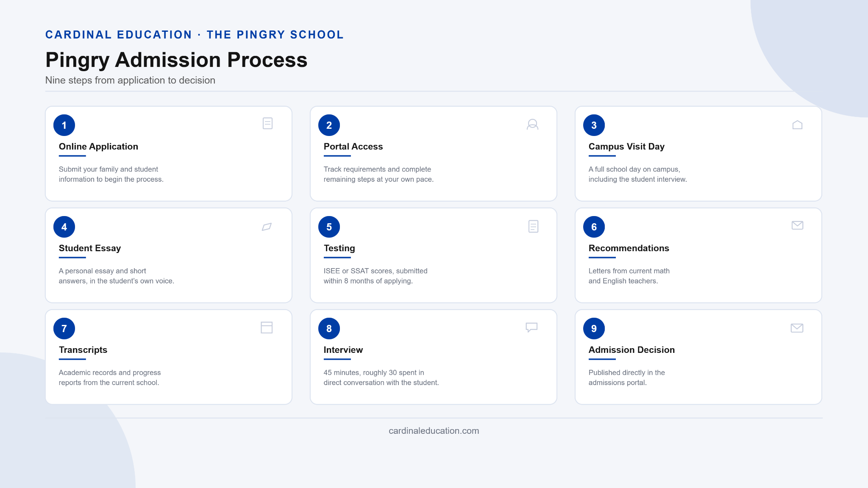
Task: Click the 'ISEE or SSAT scores' description
Action: point(376,276)
